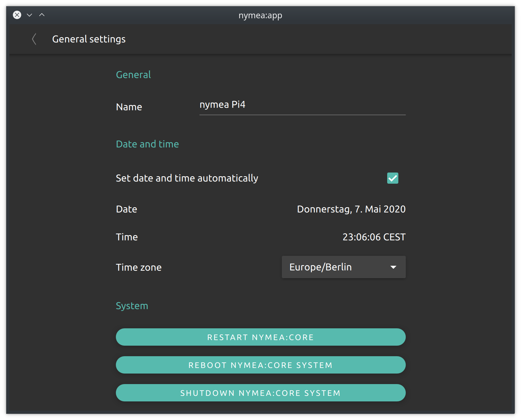
Task: Uncheck 'Set date and time automatically'
Action: [392, 178]
